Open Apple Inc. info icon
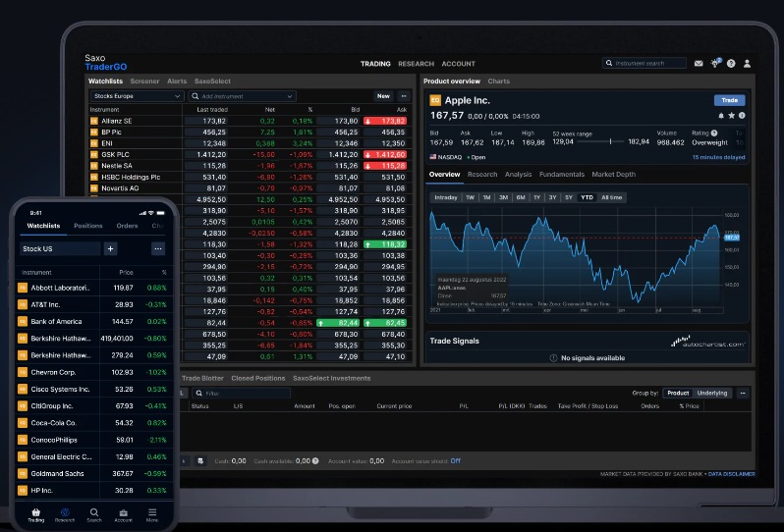 tap(742, 116)
